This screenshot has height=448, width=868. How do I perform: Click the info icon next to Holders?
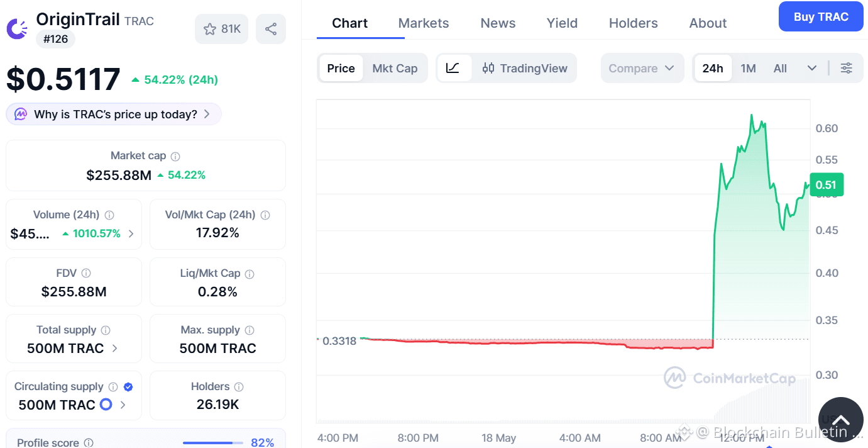[x=239, y=387]
